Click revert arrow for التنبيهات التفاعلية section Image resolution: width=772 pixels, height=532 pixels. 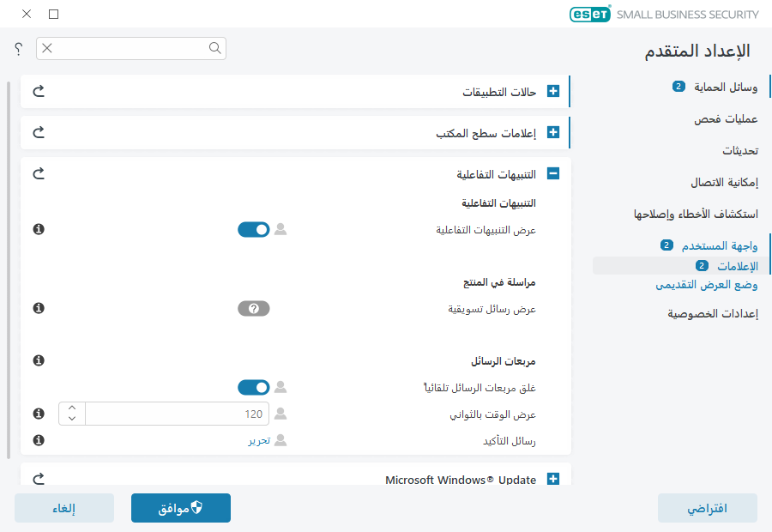[39, 173]
